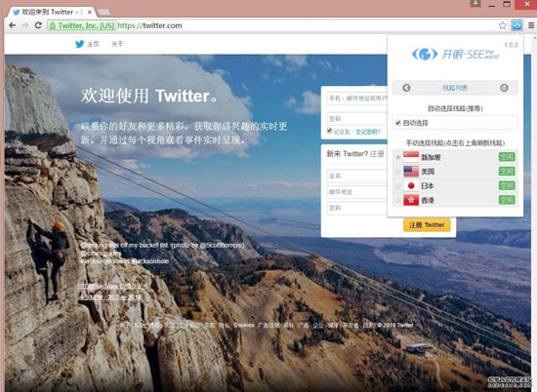Open the blue eye extension icon

click(516, 25)
